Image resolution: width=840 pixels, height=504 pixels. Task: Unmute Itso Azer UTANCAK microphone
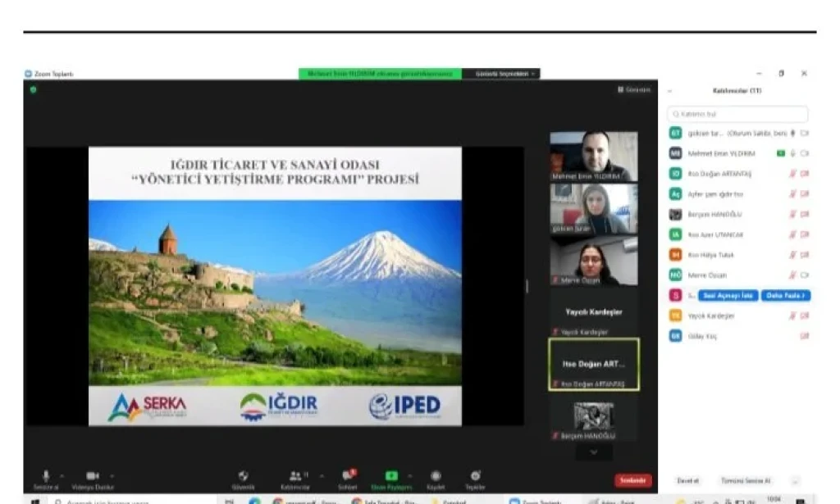(793, 235)
